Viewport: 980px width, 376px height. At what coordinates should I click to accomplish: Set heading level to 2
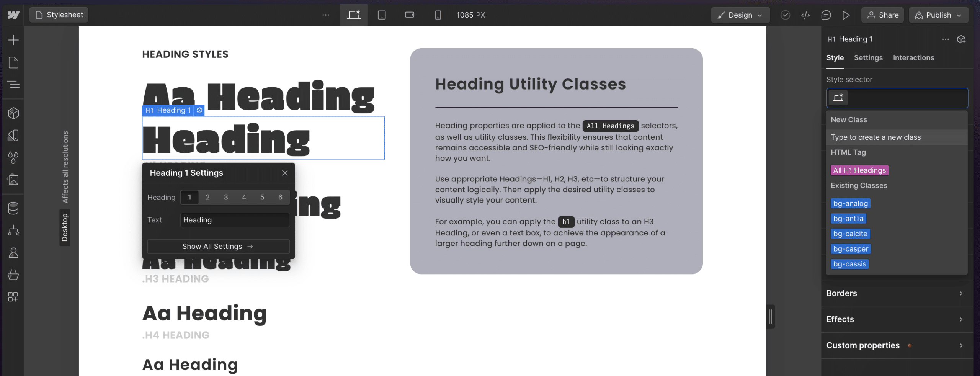[207, 197]
